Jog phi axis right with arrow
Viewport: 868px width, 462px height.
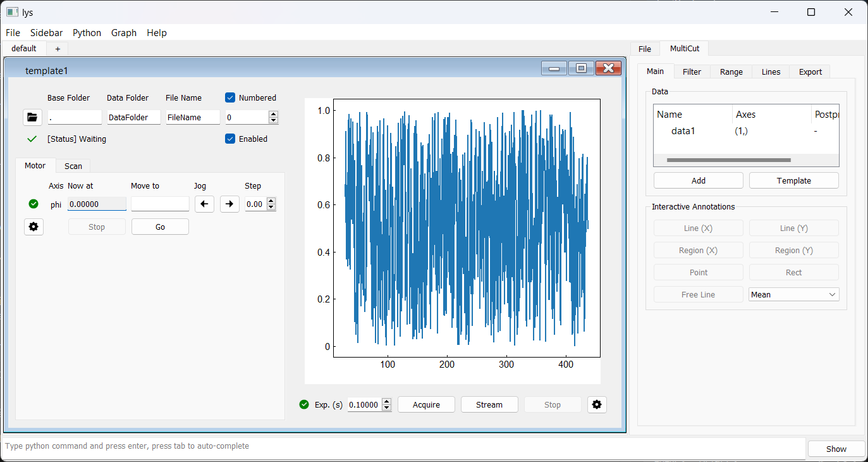pyautogui.click(x=229, y=204)
